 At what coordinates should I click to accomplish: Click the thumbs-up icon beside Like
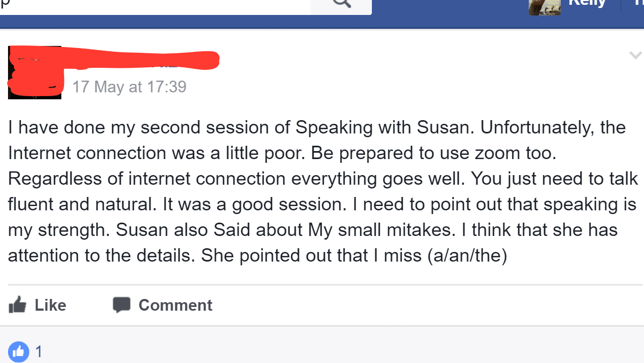[18, 305]
